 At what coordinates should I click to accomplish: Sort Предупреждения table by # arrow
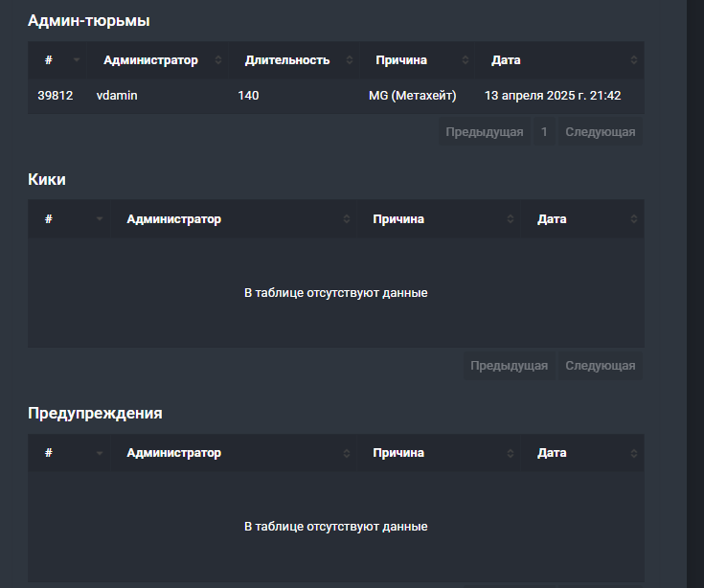[100, 453]
